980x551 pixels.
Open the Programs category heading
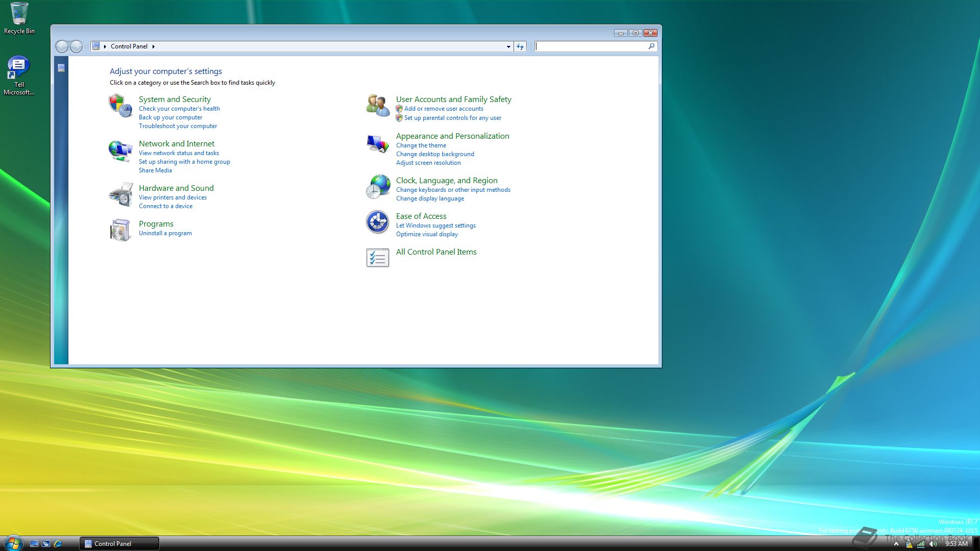[156, 224]
